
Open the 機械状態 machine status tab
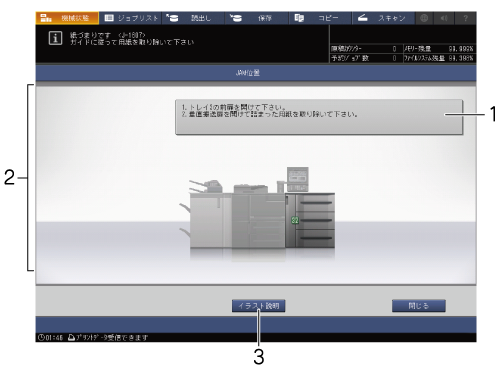(67, 18)
